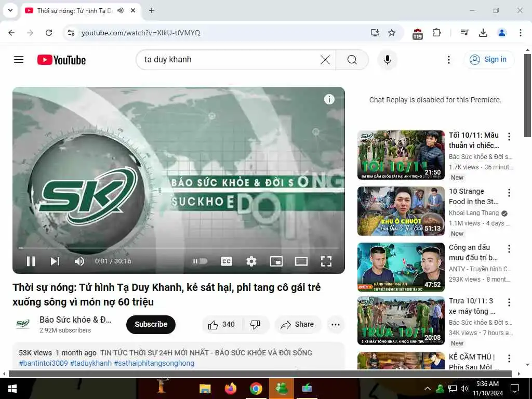Open thumbnail of 10 Strange Food video
Image resolution: width=532 pixels, height=399 pixels.
point(401,211)
